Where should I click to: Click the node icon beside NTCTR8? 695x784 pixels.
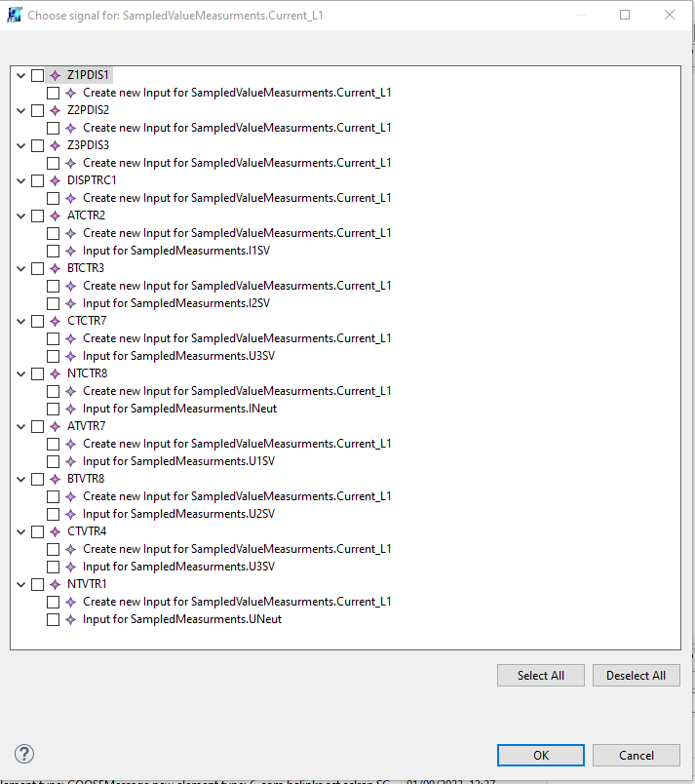point(55,373)
